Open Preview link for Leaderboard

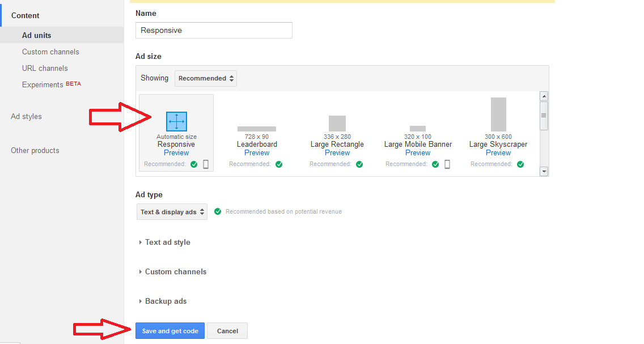(257, 152)
